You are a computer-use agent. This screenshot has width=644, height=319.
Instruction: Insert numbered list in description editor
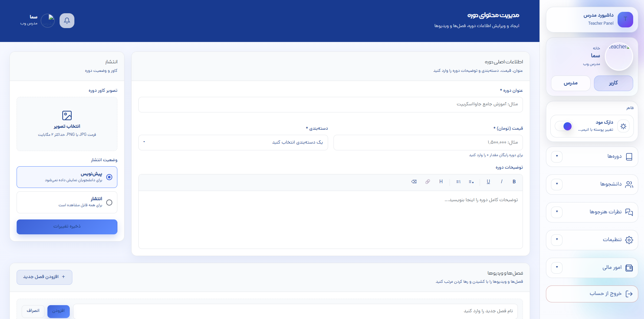point(458,182)
